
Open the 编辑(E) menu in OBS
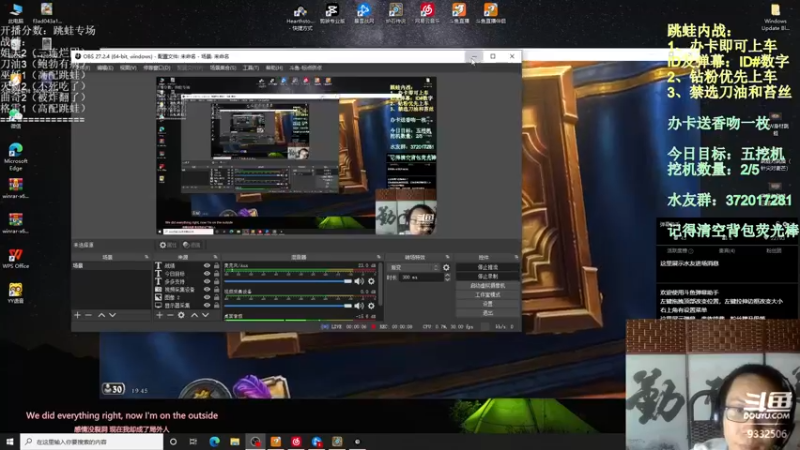click(105, 68)
